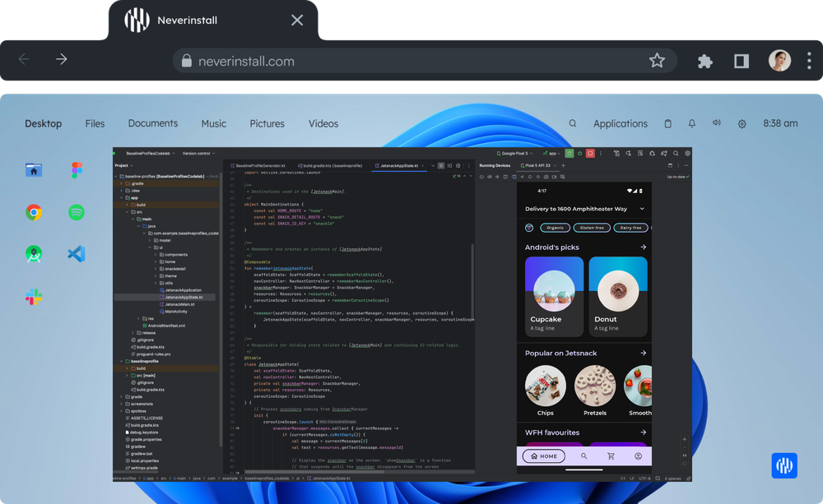Toggle the Organic filter chip in Jetsnack

[x=555, y=228]
